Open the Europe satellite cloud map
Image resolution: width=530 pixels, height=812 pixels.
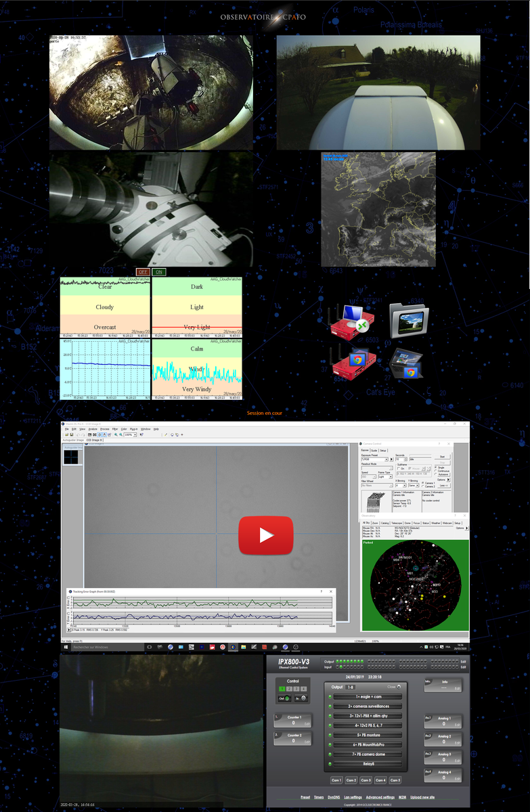pos(378,209)
